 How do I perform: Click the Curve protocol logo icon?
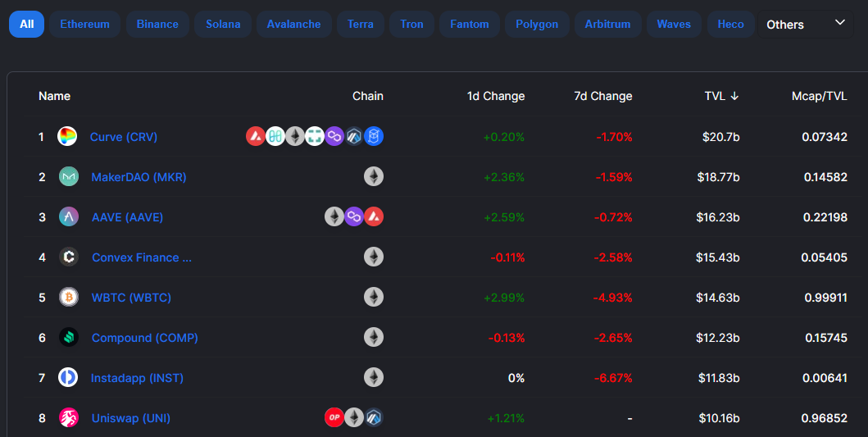point(67,136)
